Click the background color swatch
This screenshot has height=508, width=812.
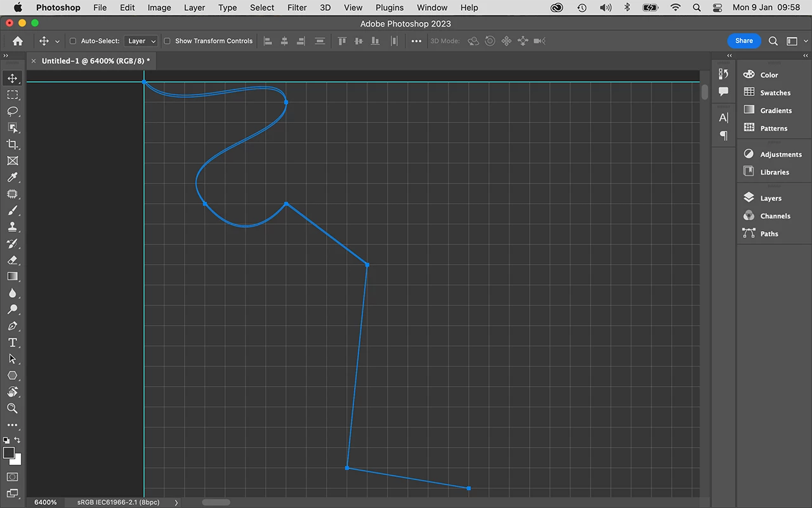(17, 460)
